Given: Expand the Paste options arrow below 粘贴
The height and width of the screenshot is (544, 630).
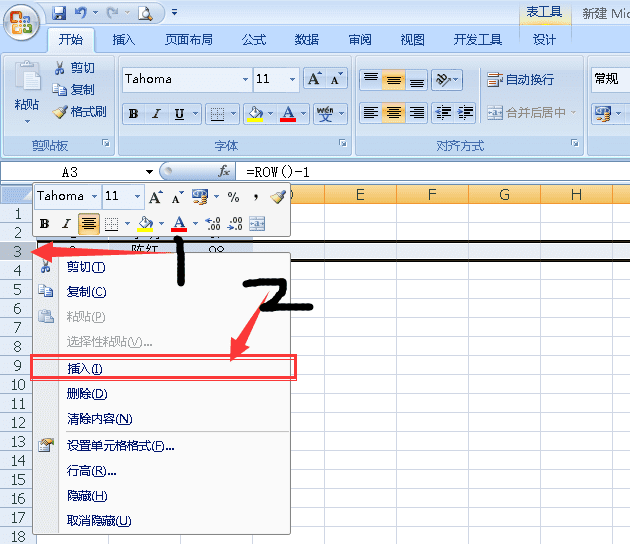Looking at the screenshot, I should pyautogui.click(x=27, y=121).
